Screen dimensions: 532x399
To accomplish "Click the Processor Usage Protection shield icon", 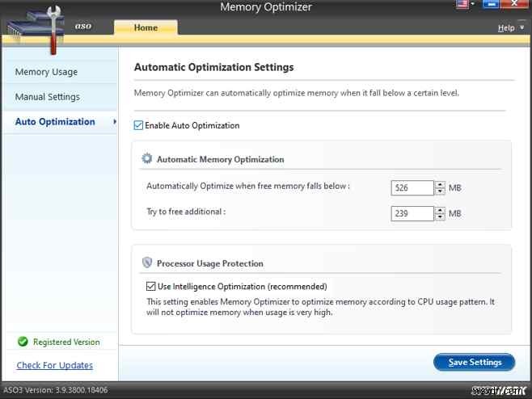I will [146, 262].
